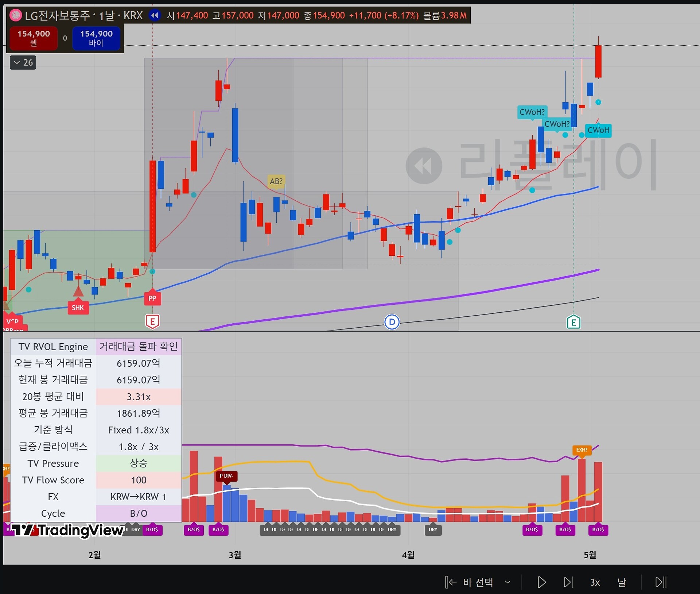Viewport: 700px width, 594px height.
Task: Click the 거래대금 돌파 확인 status cell
Action: [x=139, y=347]
